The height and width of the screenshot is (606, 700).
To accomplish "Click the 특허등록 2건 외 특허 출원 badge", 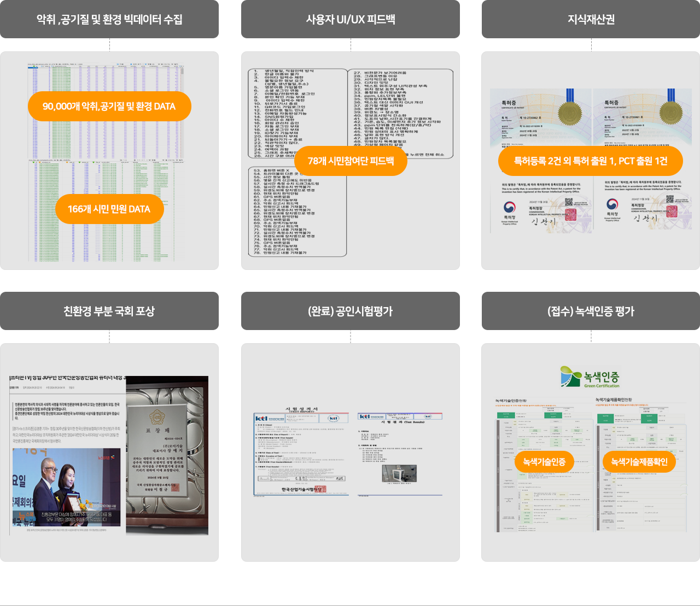I will tap(591, 161).
